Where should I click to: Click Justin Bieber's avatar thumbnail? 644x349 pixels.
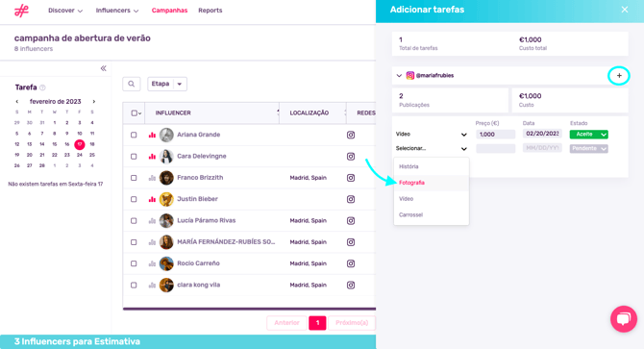coord(166,199)
